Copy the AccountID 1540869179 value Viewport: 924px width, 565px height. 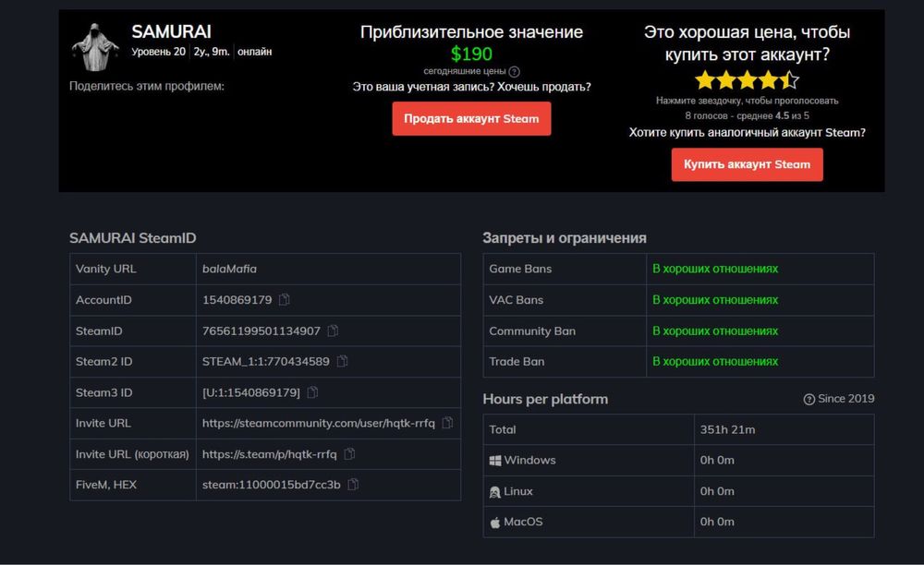click(x=284, y=299)
